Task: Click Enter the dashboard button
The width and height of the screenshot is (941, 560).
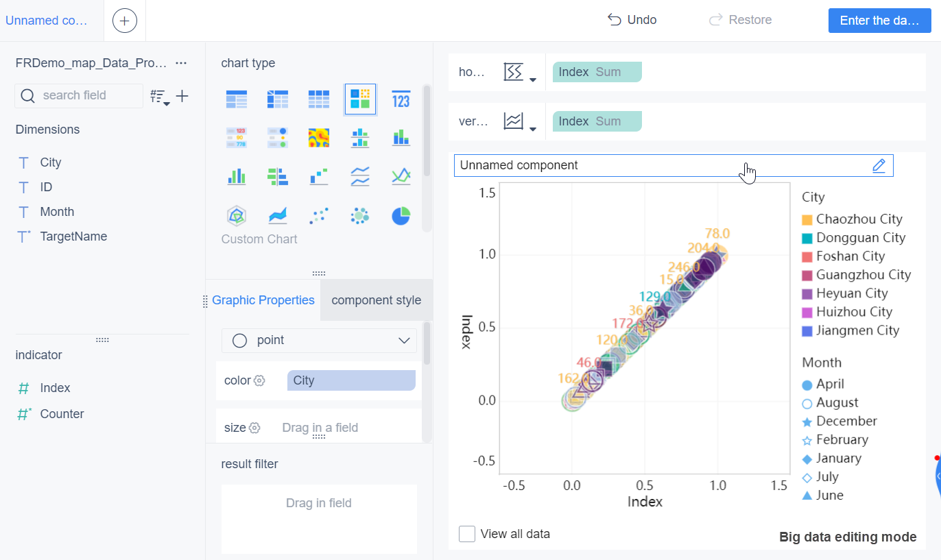Action: pyautogui.click(x=879, y=21)
